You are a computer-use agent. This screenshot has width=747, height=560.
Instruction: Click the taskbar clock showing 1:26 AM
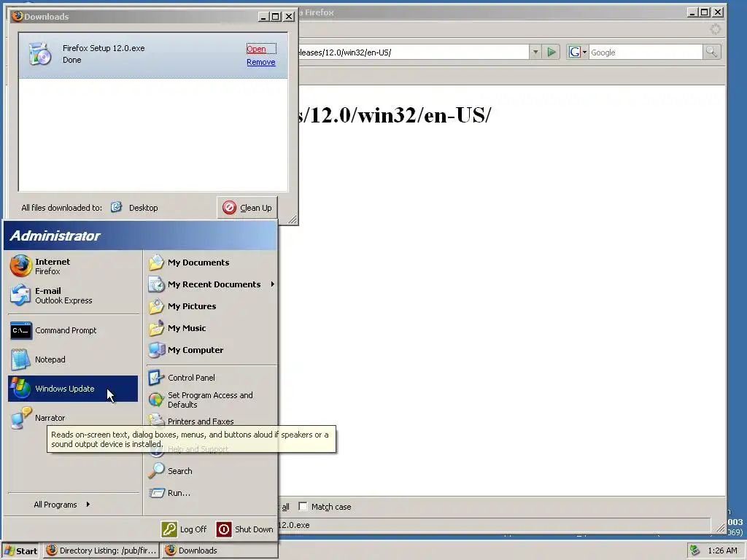(722, 551)
